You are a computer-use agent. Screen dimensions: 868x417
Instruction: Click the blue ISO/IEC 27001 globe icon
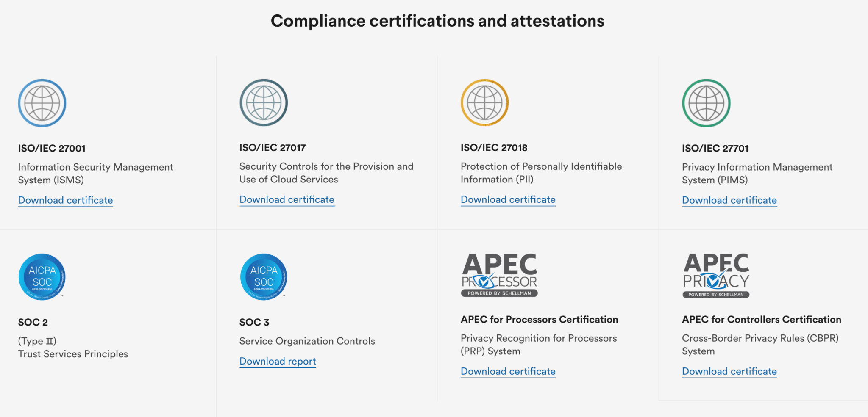click(42, 103)
